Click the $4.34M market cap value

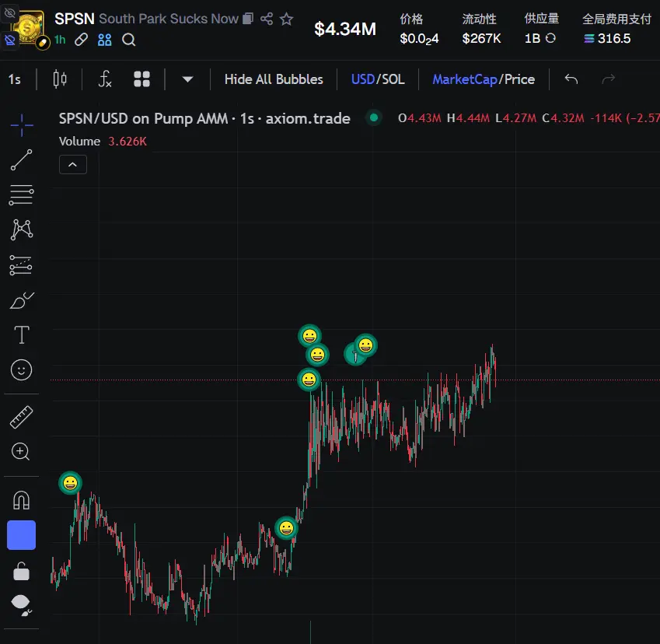345,29
